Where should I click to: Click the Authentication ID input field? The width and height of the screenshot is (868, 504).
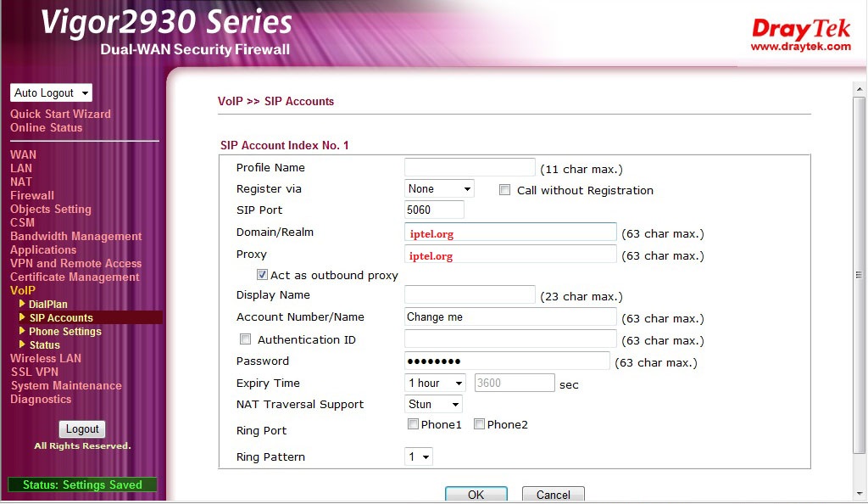point(510,339)
